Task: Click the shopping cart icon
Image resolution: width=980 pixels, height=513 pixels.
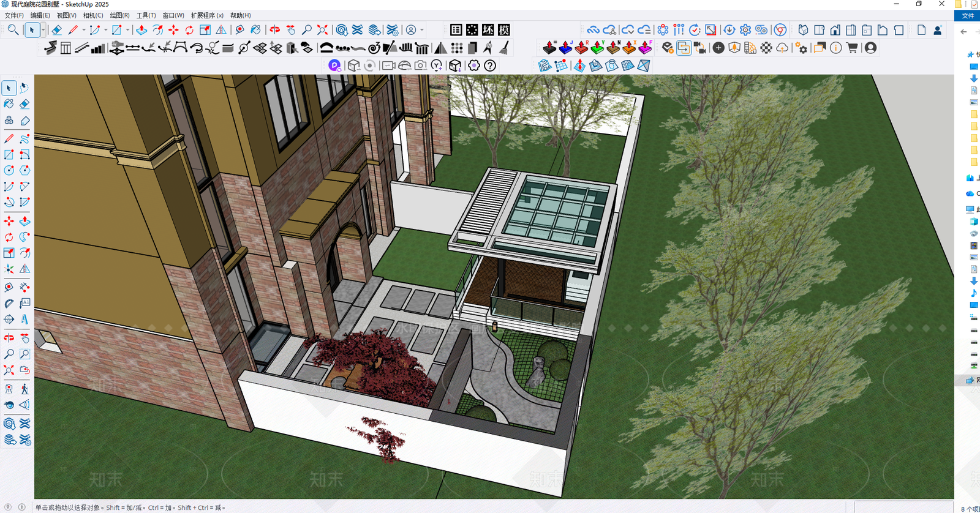Action: [x=852, y=48]
